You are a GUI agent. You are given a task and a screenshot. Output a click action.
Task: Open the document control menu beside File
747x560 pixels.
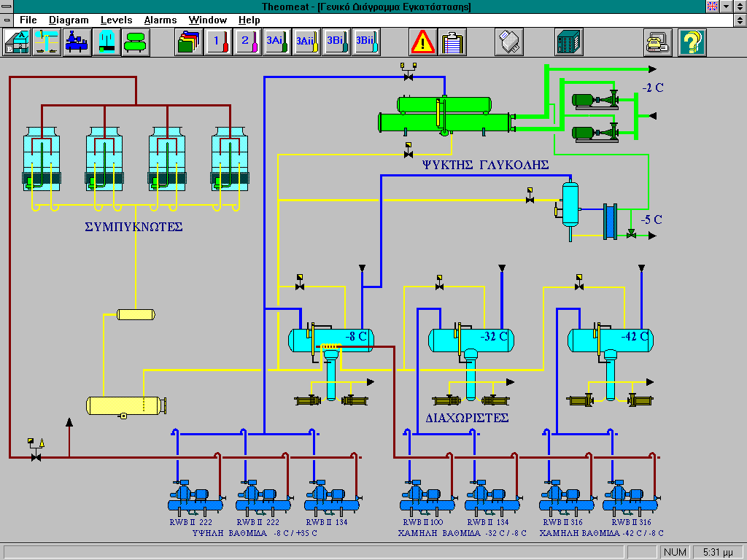pyautogui.click(x=7, y=20)
